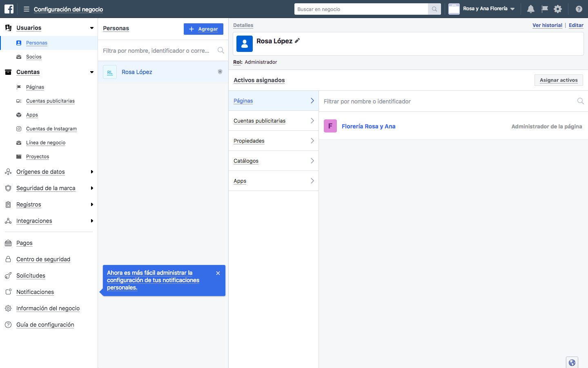Click the Pagos bank icon

pyautogui.click(x=8, y=243)
